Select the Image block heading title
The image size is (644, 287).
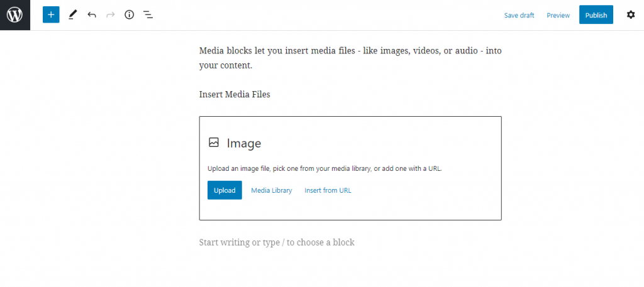point(244,143)
